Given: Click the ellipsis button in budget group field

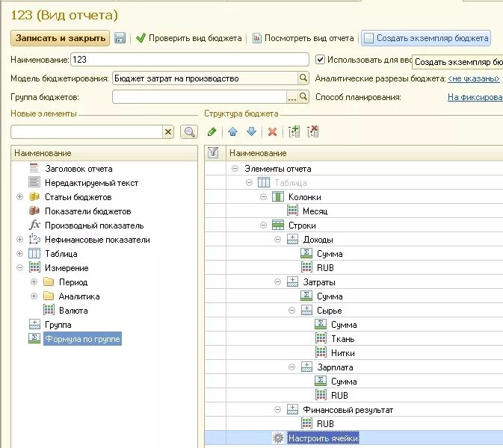Looking at the screenshot, I should (x=292, y=97).
